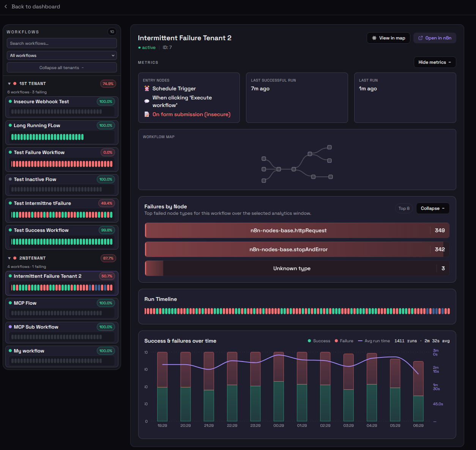The width and height of the screenshot is (476, 450).
Task: Select Test Intermittne tFailure workflow
Action: [x=62, y=210]
